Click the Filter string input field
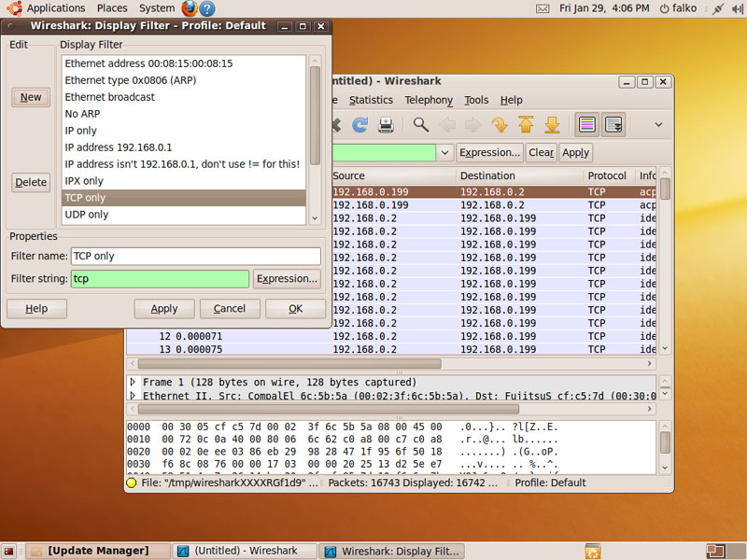 pos(160,279)
